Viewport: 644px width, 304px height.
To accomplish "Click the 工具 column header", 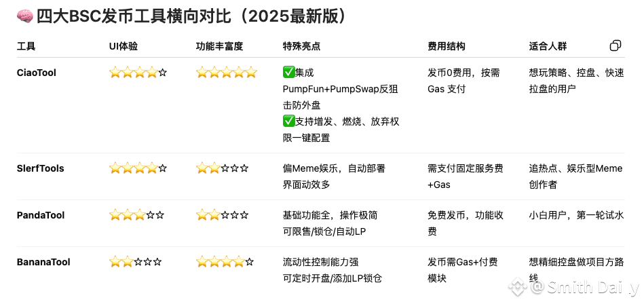I will tap(26, 47).
